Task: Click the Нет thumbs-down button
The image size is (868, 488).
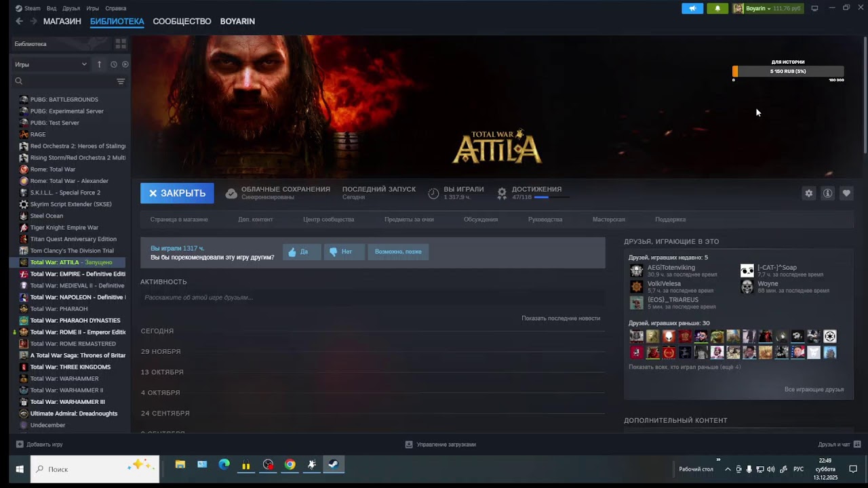Action: coord(344,252)
